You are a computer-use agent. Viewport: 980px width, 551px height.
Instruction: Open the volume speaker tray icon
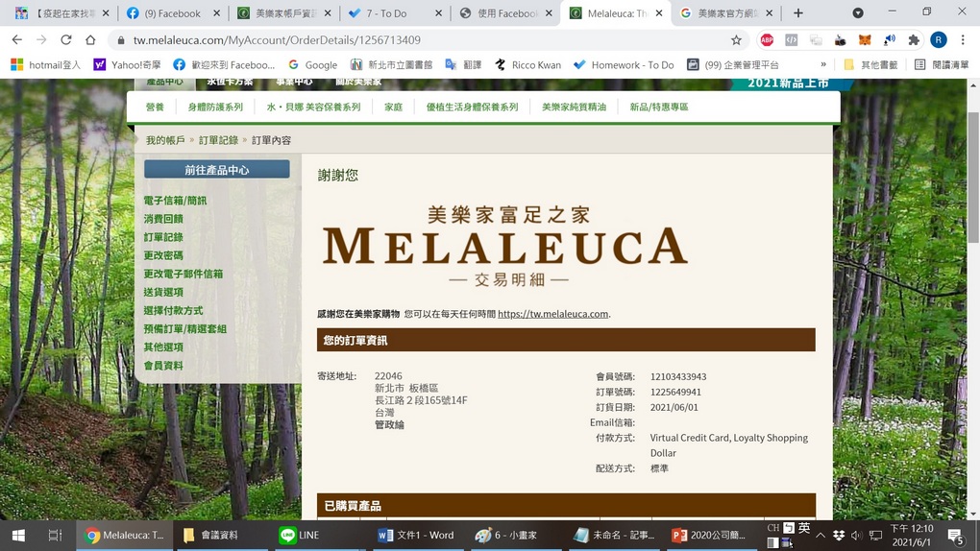[856, 536]
